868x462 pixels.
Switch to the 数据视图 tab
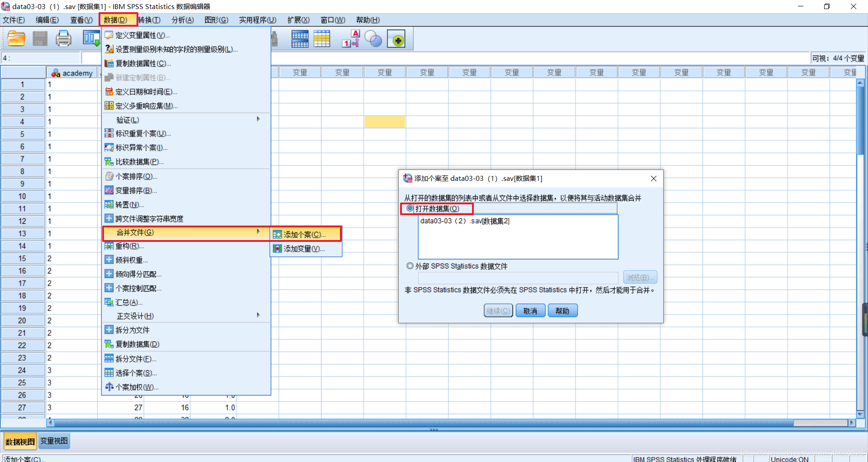pos(20,441)
